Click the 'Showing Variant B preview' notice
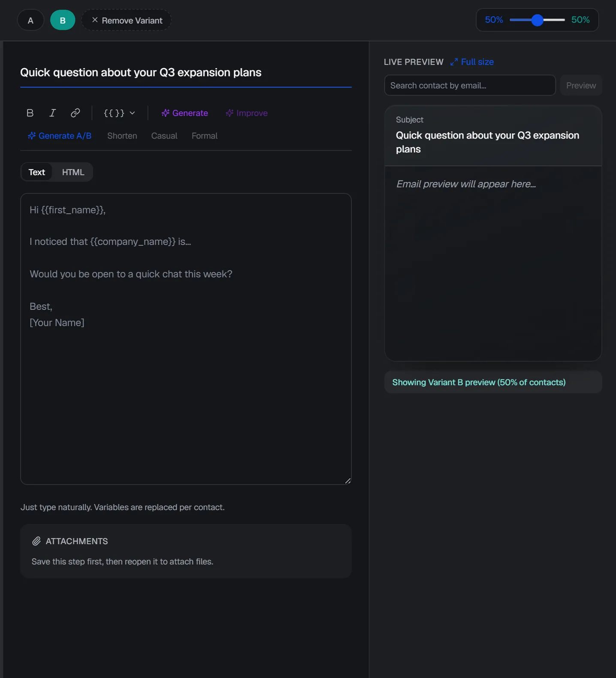 point(493,382)
